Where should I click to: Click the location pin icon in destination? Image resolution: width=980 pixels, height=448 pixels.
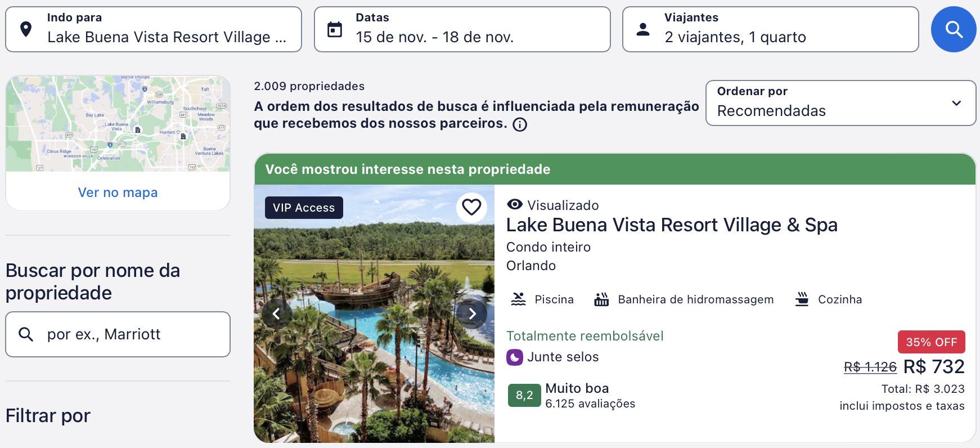coord(26,29)
